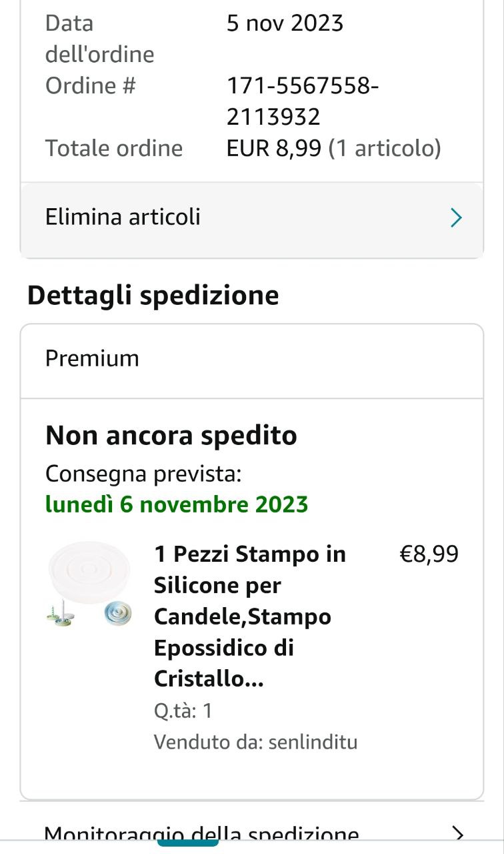Tap the Dettagli spedizione section heading
504x854 pixels.
point(153,295)
